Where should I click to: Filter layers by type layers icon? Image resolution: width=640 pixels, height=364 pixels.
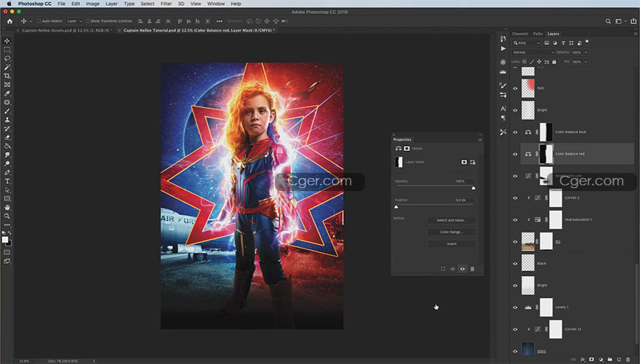point(563,43)
